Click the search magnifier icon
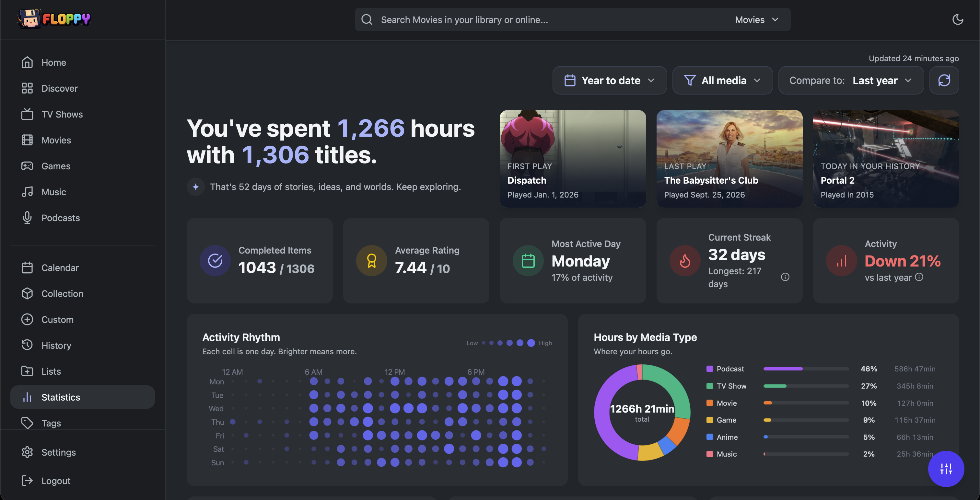 pyautogui.click(x=367, y=19)
